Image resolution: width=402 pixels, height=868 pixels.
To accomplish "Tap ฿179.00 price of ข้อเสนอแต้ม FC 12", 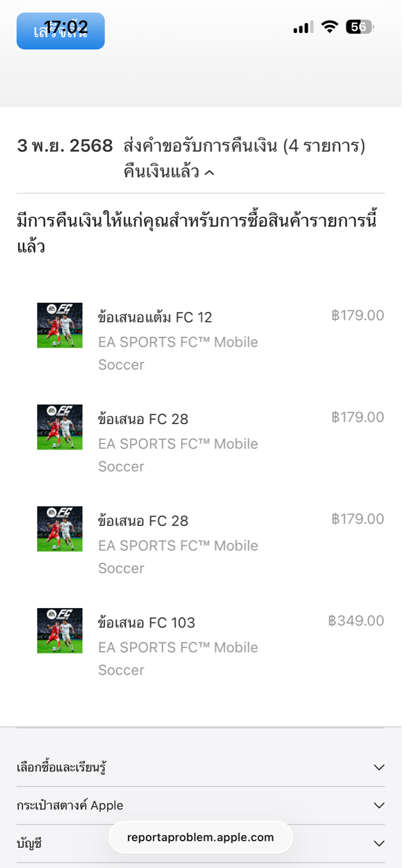I will [357, 315].
